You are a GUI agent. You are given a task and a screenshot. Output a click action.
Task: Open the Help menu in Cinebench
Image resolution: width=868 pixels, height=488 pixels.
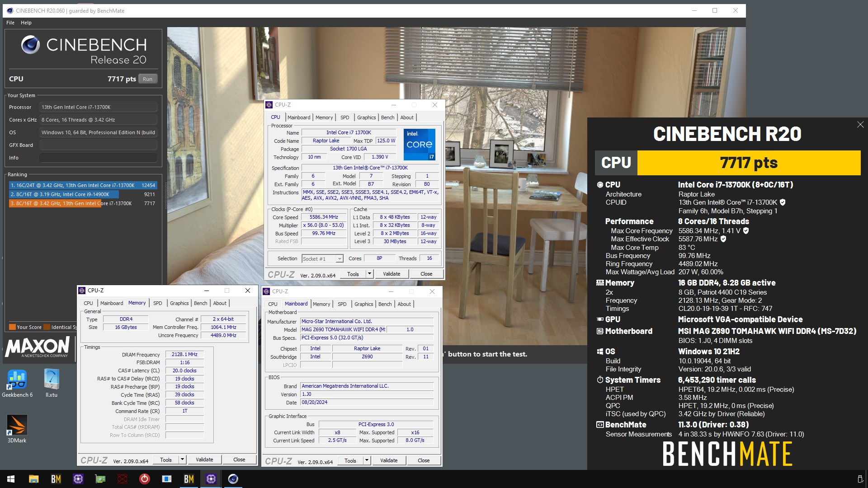[26, 23]
